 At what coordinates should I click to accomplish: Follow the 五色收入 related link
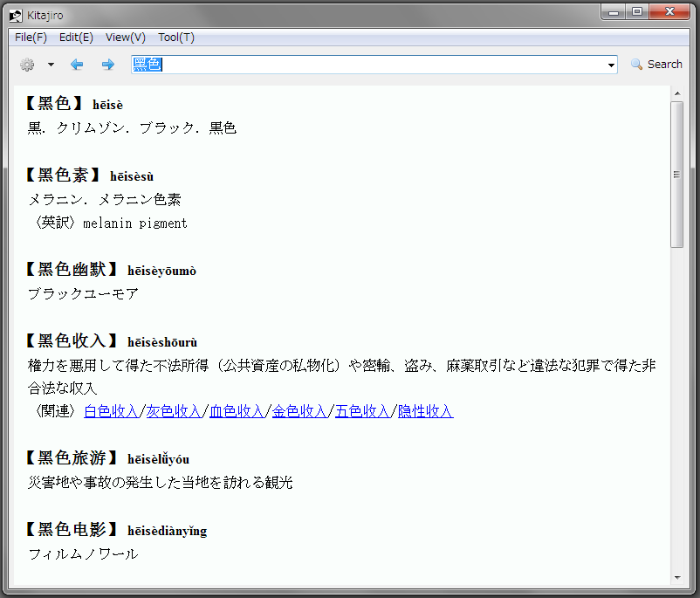tap(362, 411)
